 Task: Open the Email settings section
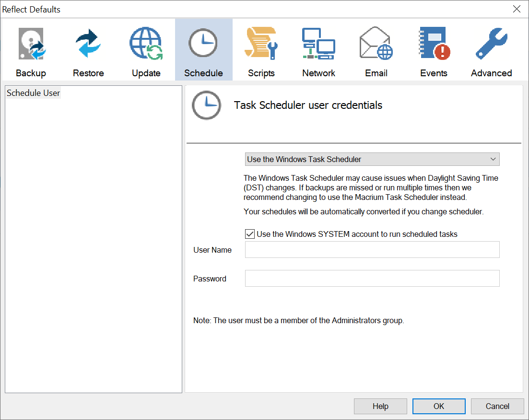[x=376, y=50]
